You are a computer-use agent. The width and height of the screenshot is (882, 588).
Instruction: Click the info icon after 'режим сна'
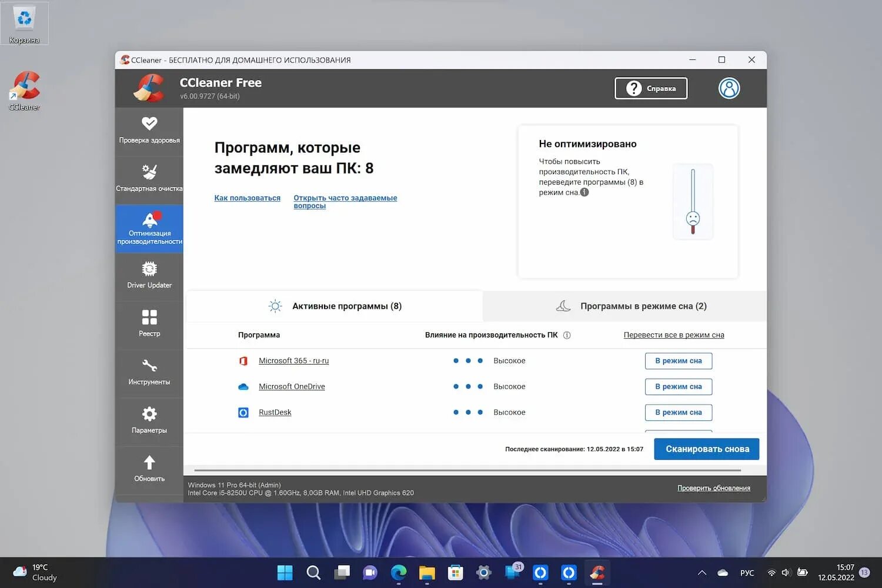[x=584, y=192]
